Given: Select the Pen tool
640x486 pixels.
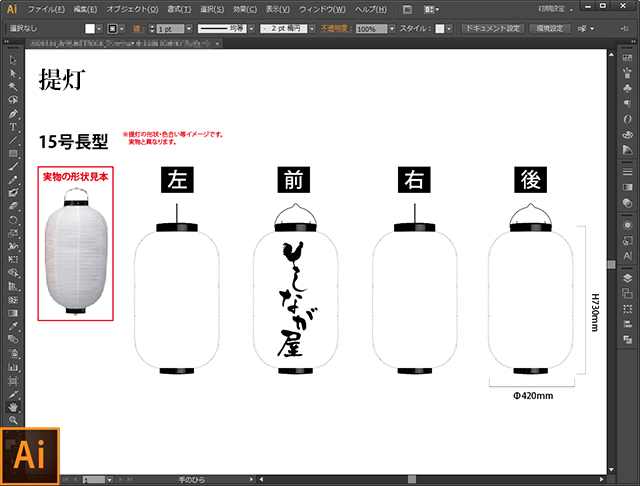Looking at the screenshot, I should coord(13,113).
